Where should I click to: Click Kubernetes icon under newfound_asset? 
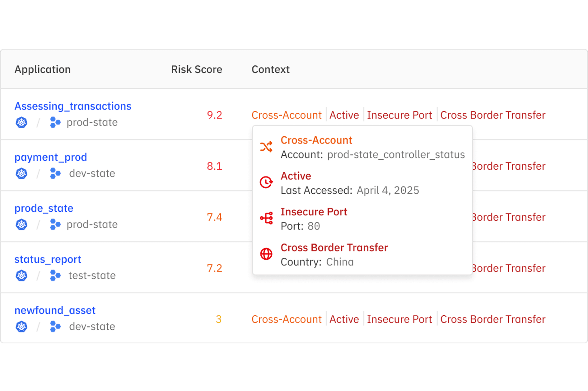point(21,327)
